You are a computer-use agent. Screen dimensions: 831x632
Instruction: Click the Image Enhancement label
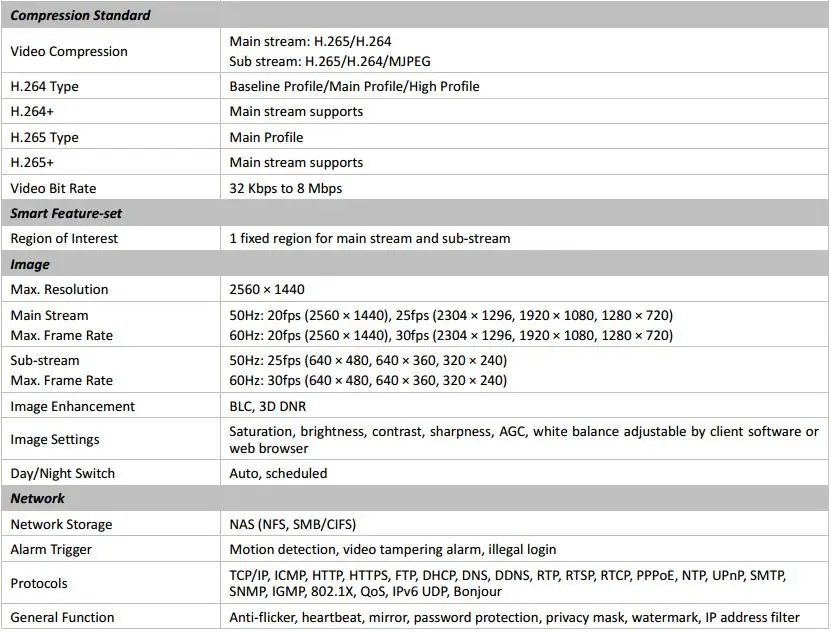tap(72, 406)
